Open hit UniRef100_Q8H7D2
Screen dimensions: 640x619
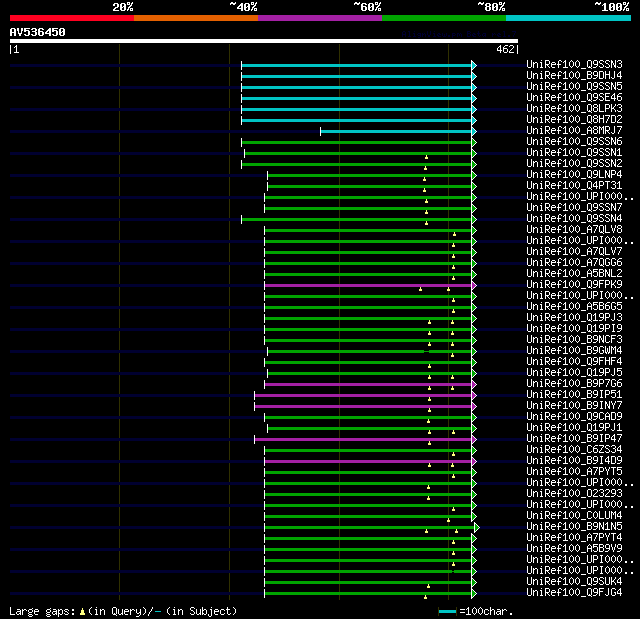(574, 120)
